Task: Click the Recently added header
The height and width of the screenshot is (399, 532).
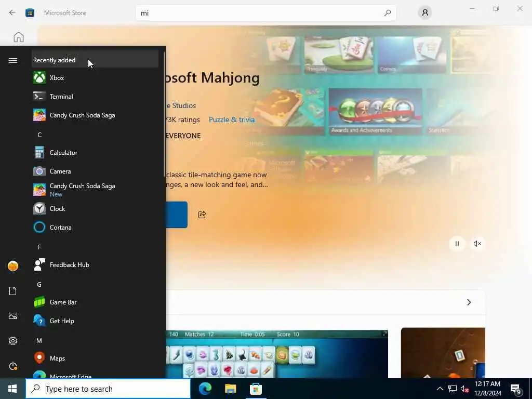Action: click(95, 60)
